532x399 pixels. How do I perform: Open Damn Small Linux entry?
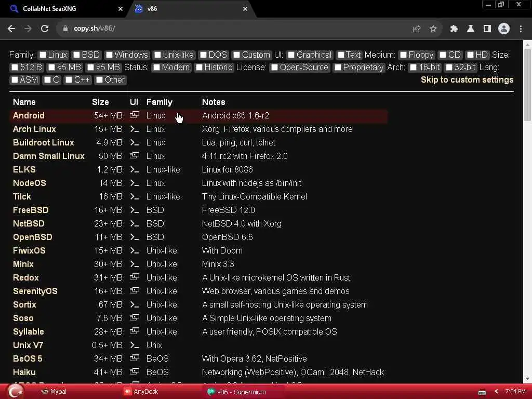click(48, 156)
